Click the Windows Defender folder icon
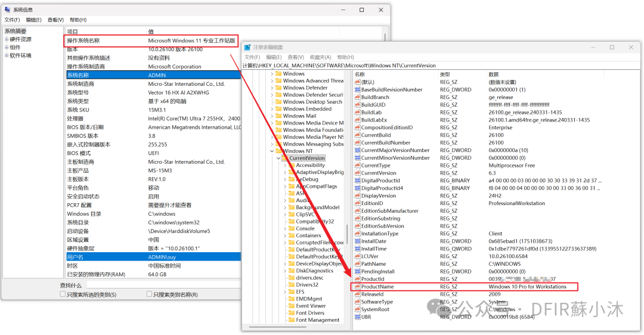 point(278,88)
